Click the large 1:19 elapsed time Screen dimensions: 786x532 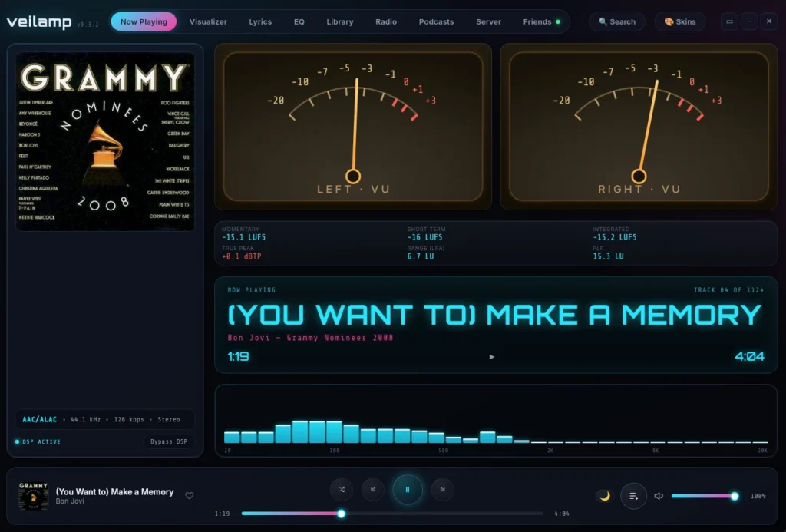(238, 356)
